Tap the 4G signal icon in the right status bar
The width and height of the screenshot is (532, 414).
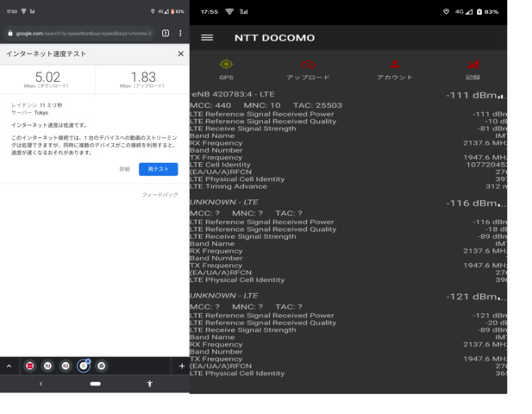pos(464,11)
